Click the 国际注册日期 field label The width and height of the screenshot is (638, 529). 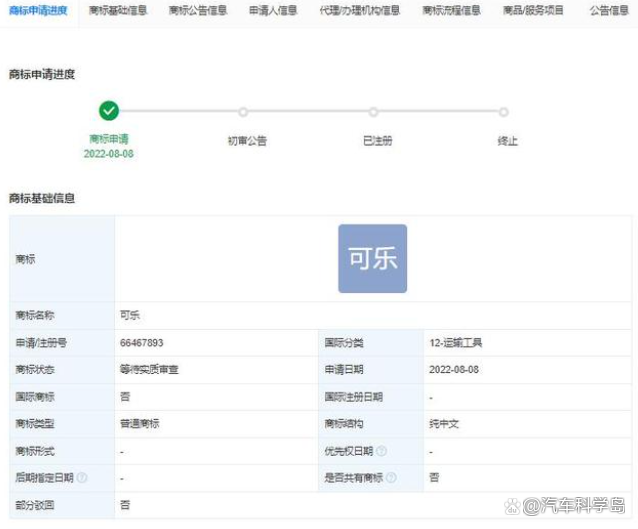tap(354, 397)
